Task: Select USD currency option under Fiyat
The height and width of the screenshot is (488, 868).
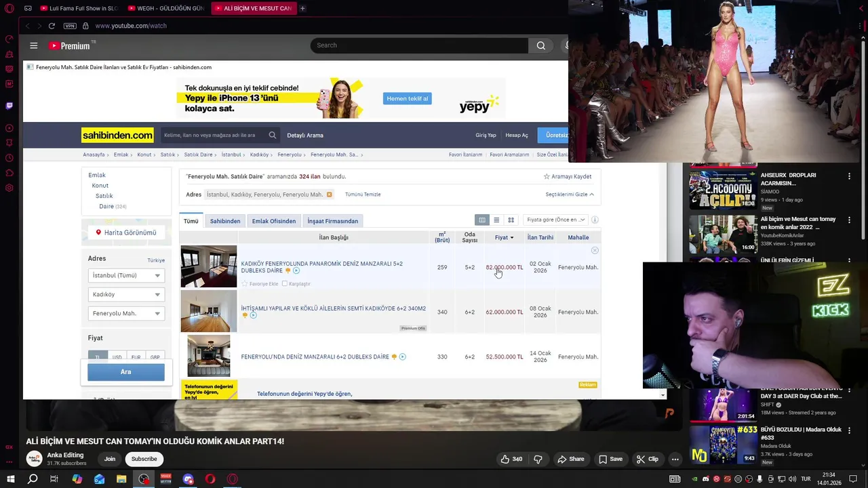Action: (x=117, y=357)
